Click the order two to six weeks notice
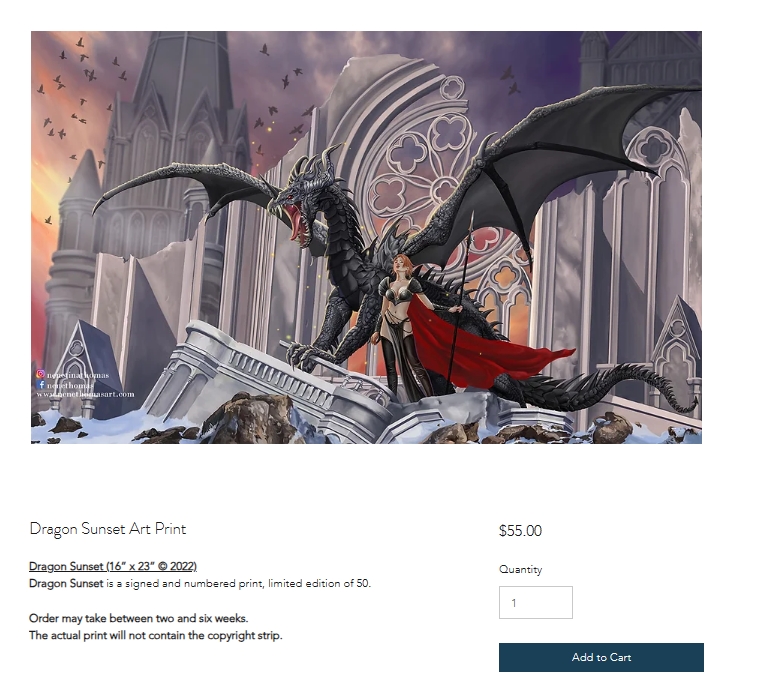 (x=138, y=618)
